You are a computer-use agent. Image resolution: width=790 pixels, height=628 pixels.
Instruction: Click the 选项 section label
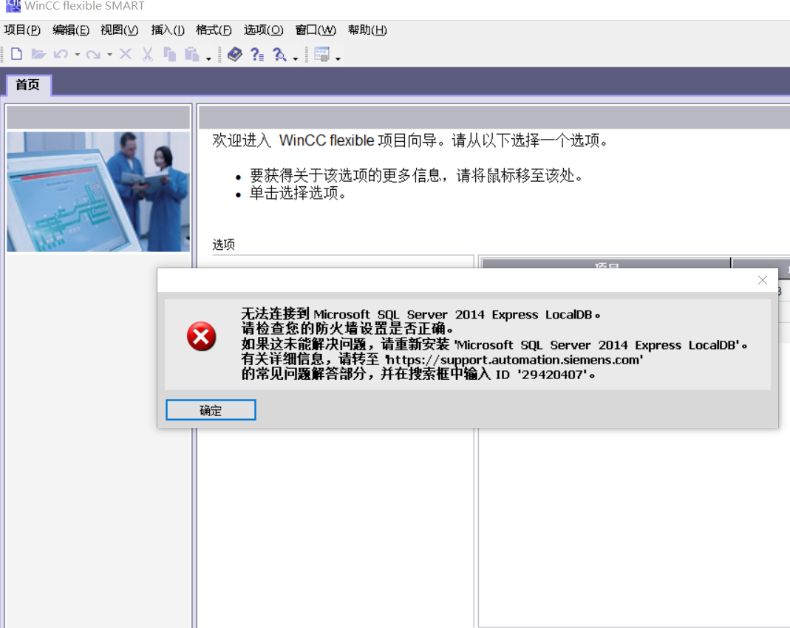(224, 244)
